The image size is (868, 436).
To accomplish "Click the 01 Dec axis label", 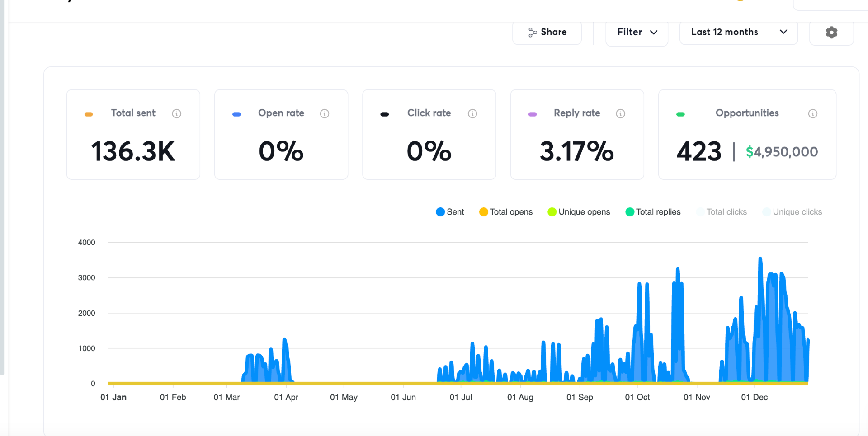I will coord(755,397).
